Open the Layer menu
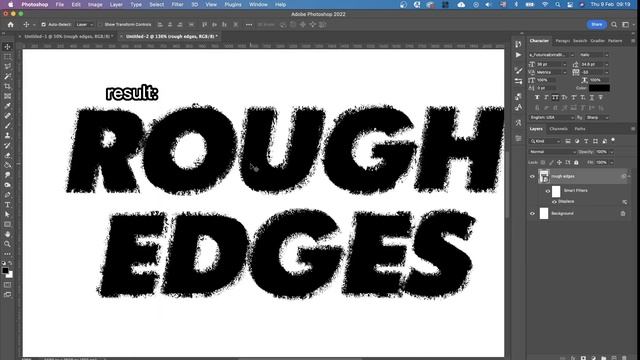Screen dimensions: 640x360 (116, 4)
